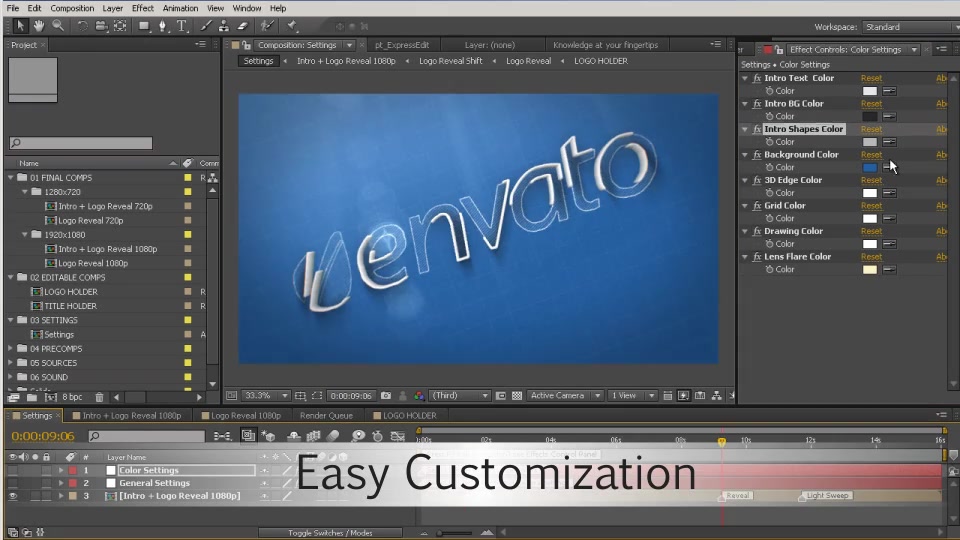This screenshot has width=960, height=540.
Task: Open the Lens Flare Color swatch
Action: click(869, 269)
